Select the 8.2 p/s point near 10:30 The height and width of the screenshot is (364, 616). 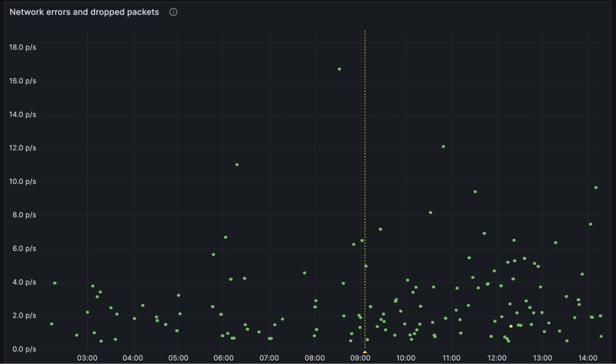(x=430, y=212)
